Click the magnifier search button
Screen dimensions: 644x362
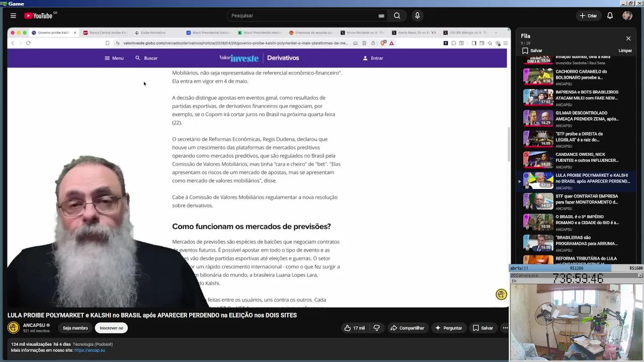pos(397,16)
